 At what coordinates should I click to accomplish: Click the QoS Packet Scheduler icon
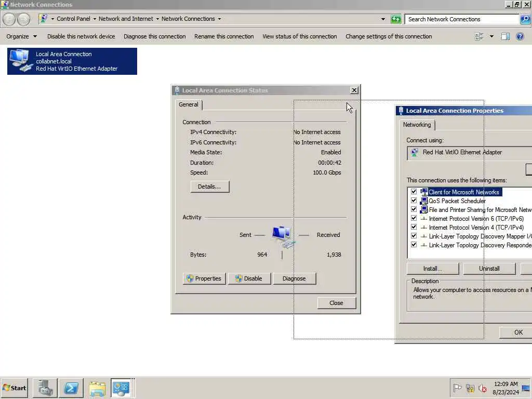click(424, 201)
